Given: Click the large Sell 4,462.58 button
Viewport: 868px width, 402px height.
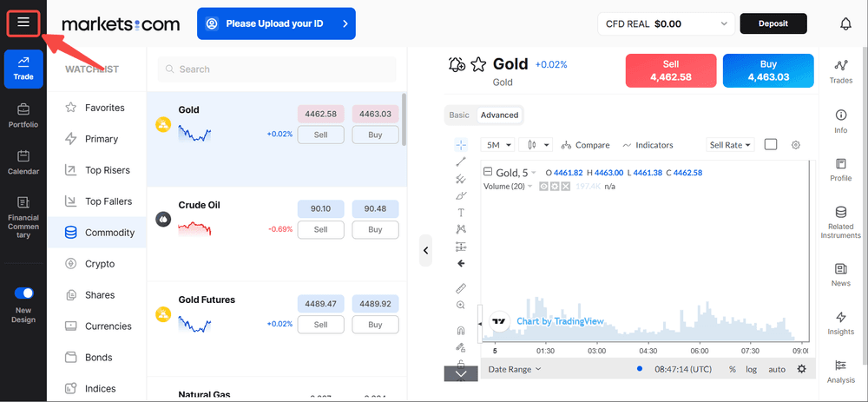Looking at the screenshot, I should 670,71.
